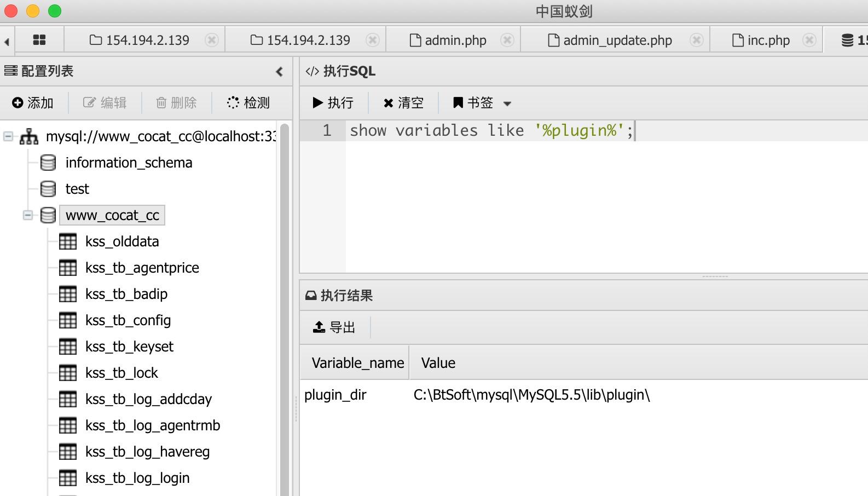Clear the SQL editor with 清空
The image size is (868, 496).
click(x=404, y=103)
